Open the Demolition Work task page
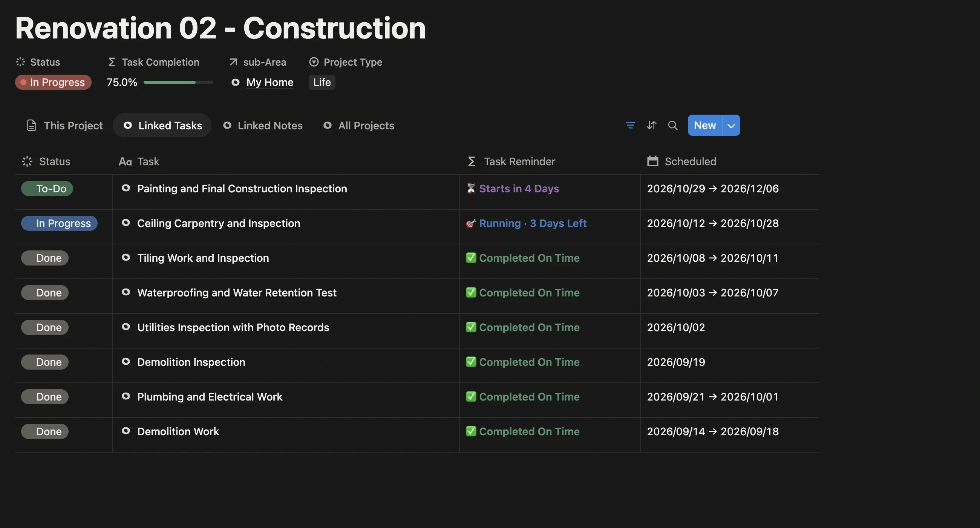The width and height of the screenshot is (980, 528). (x=178, y=431)
